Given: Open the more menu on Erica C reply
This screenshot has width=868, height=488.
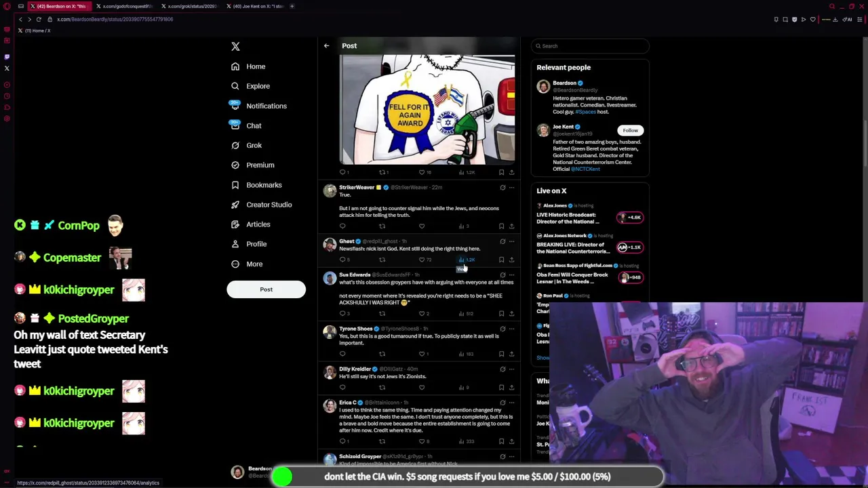Looking at the screenshot, I should point(512,403).
